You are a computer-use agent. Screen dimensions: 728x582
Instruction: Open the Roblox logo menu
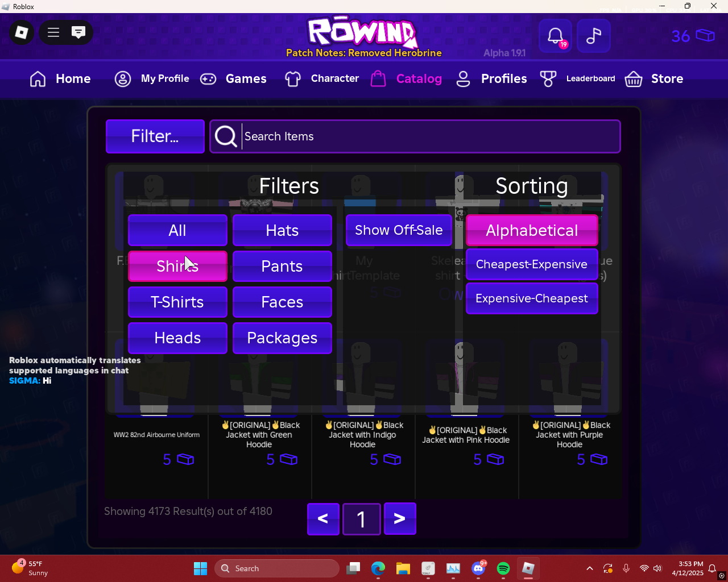[22, 32]
